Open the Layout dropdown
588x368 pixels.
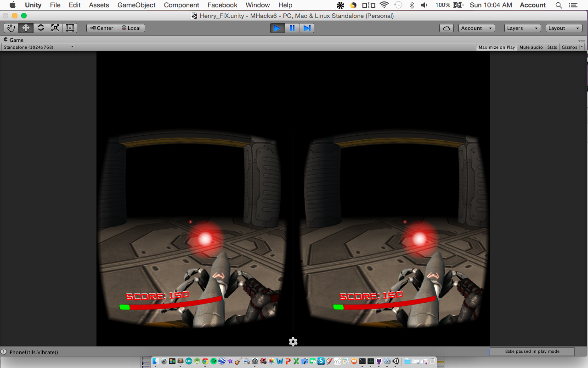point(564,28)
